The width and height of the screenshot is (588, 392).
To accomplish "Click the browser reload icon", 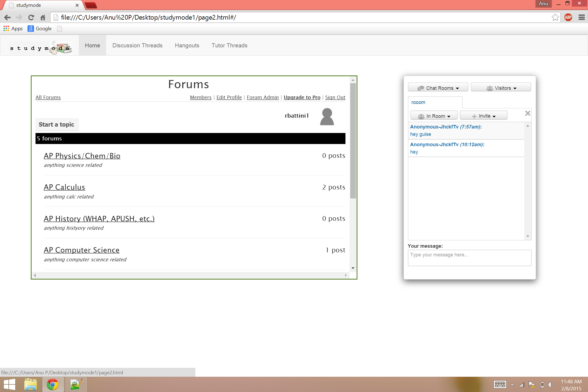I will tap(31, 17).
